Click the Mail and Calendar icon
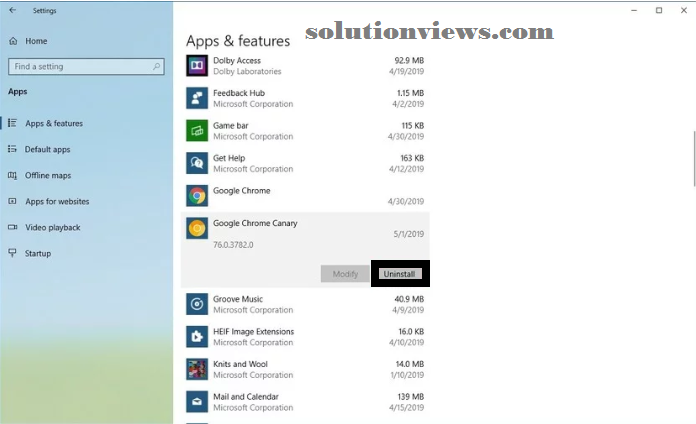The width and height of the screenshot is (696, 424). click(x=197, y=402)
